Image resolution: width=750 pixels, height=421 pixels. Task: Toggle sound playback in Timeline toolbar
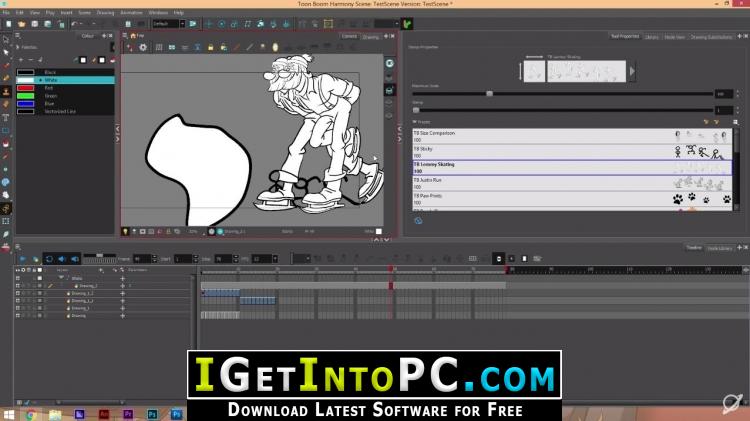coord(62,259)
